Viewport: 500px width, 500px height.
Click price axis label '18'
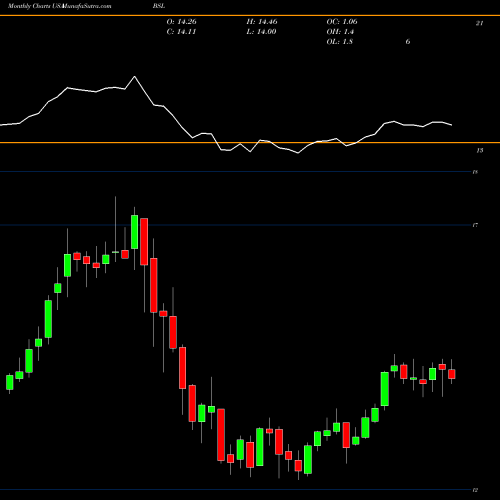click(475, 172)
